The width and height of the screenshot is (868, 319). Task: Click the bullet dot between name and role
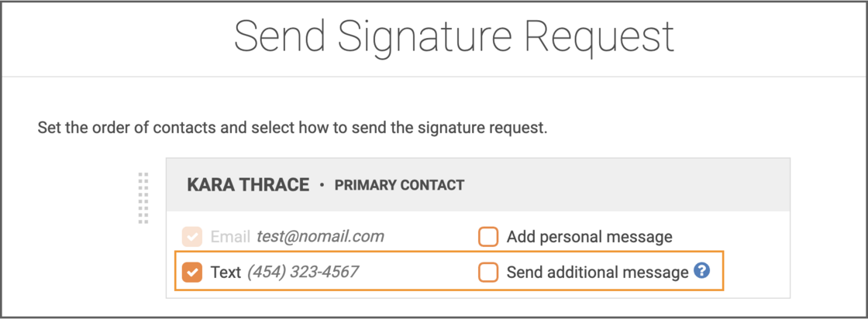(322, 185)
